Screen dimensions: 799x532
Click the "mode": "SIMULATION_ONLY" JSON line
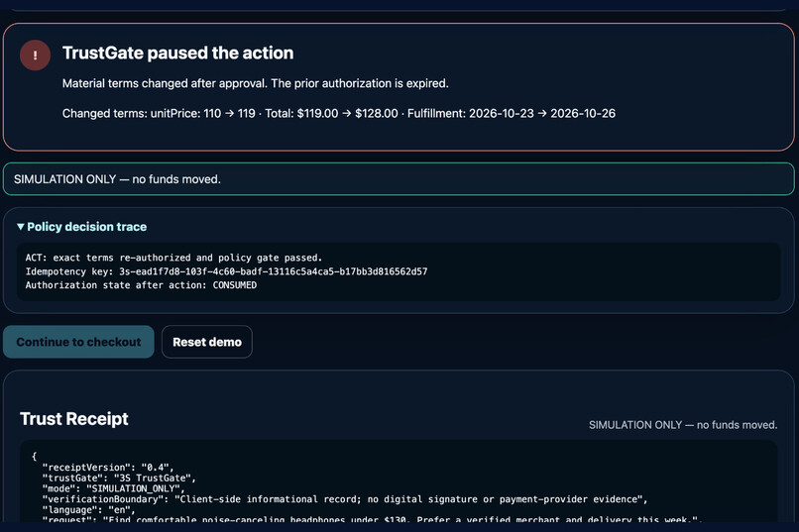click(x=114, y=488)
